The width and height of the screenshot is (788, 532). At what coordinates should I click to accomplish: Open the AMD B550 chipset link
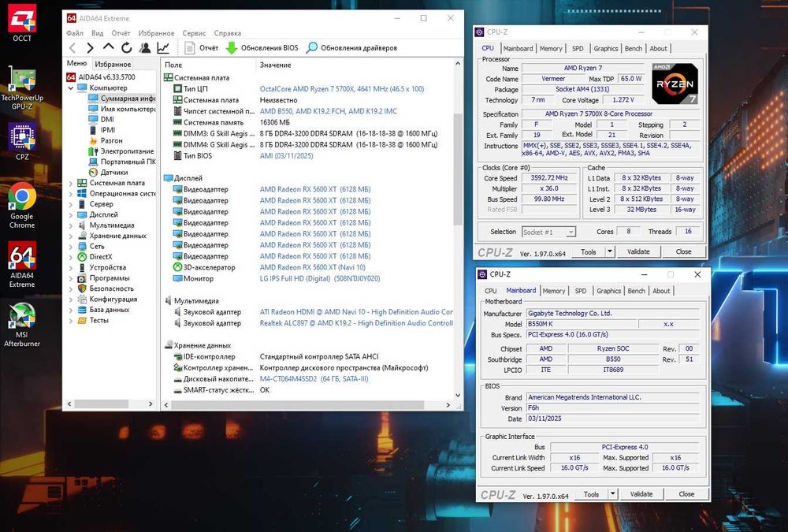pyautogui.click(x=328, y=111)
